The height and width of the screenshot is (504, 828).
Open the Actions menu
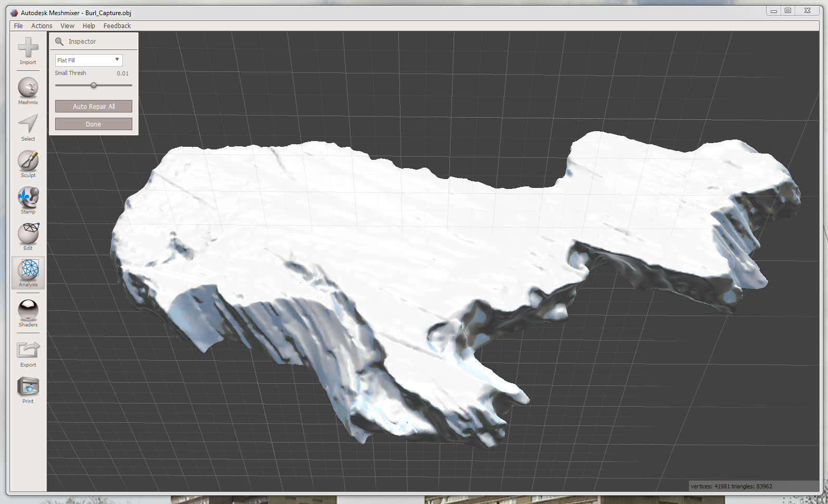[42, 26]
